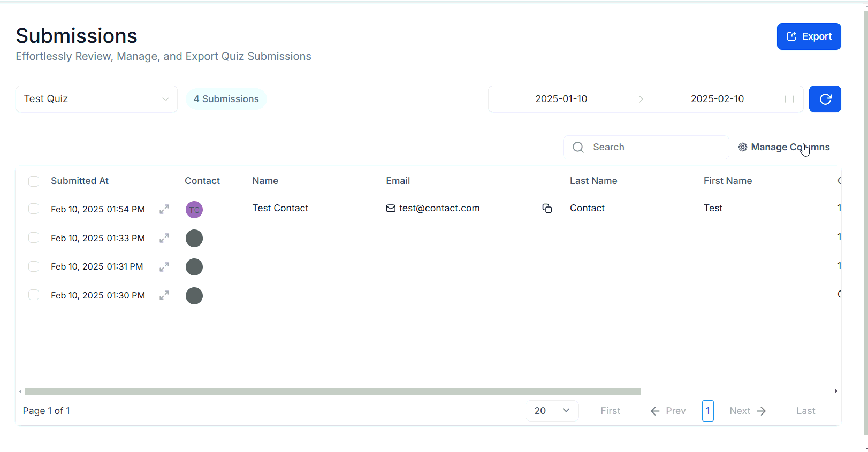Image resolution: width=868 pixels, height=452 pixels.
Task: Click the Page 1 of 1 label
Action: [x=47, y=411]
